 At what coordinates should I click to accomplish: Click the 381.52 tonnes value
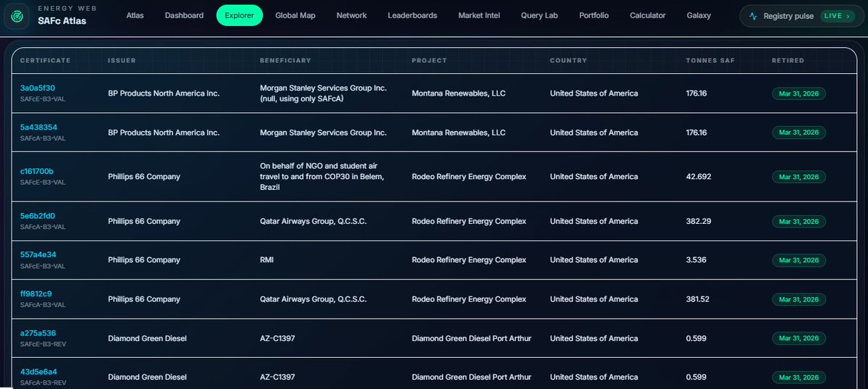(x=697, y=299)
